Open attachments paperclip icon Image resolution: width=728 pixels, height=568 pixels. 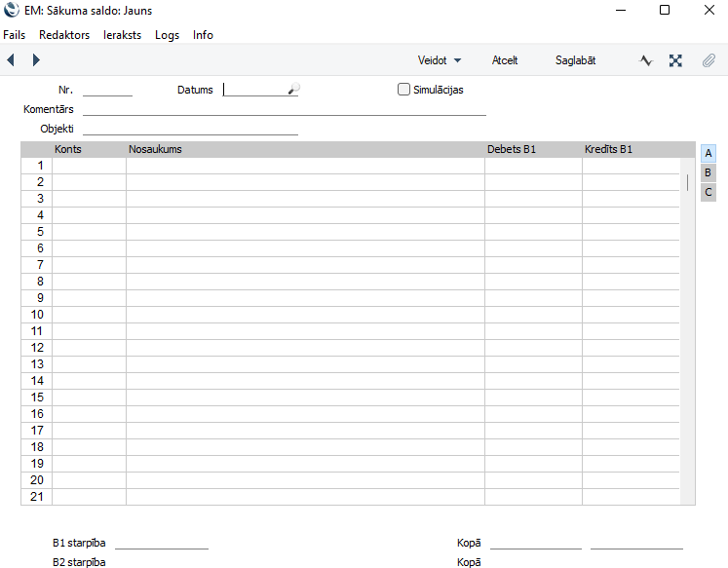(709, 60)
